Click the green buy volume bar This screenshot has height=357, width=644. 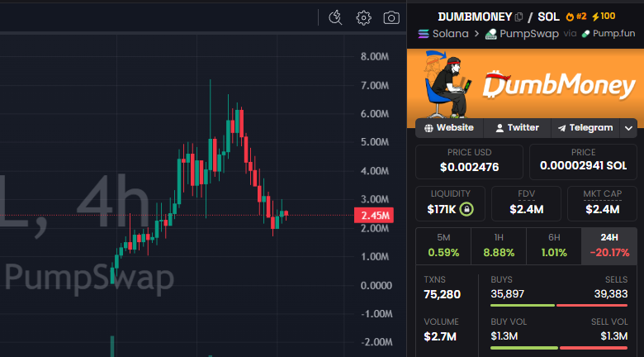tap(524, 348)
